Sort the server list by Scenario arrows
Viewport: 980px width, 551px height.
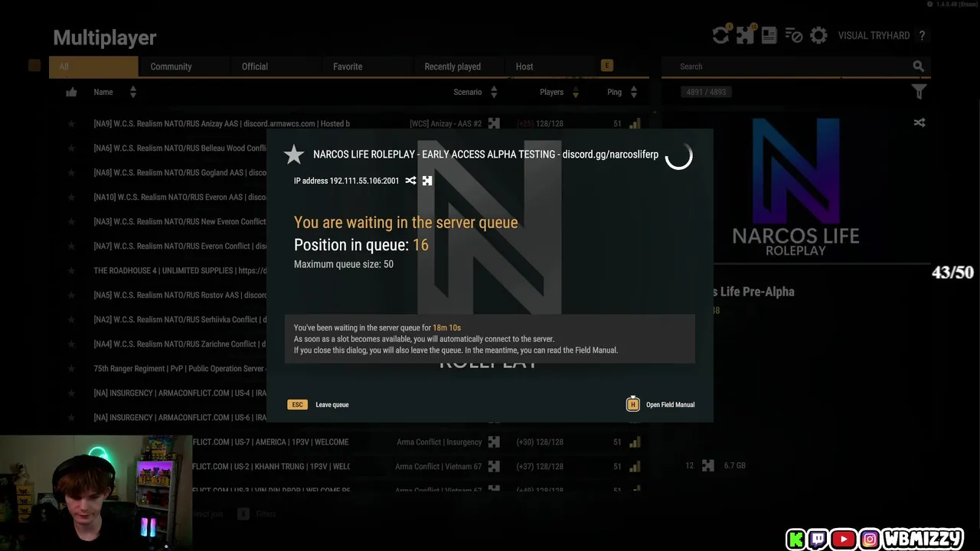pyautogui.click(x=494, y=92)
